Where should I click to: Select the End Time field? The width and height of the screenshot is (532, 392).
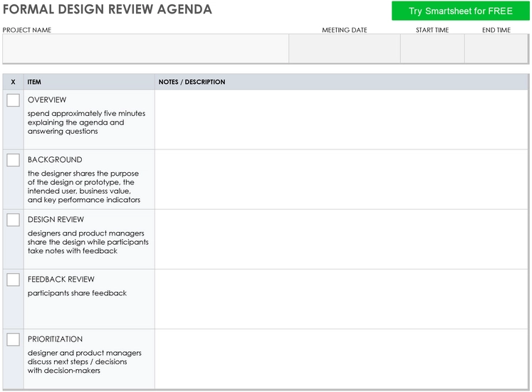(496, 48)
